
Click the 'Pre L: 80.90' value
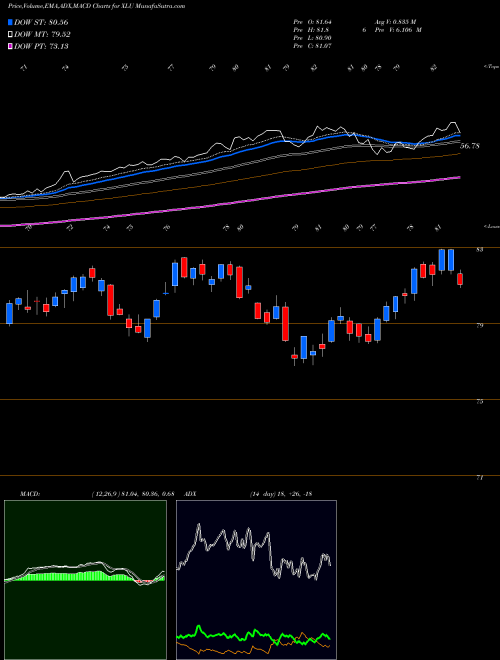313,38
